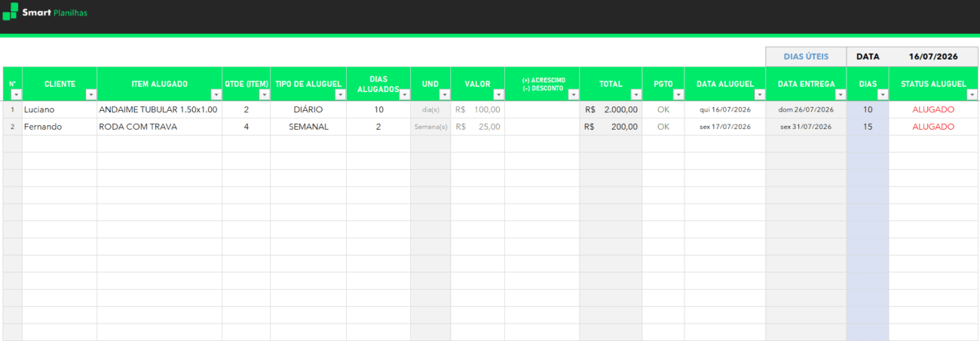Image resolution: width=980 pixels, height=341 pixels.
Task: Click the DIAS ÚTEIS button
Action: (x=806, y=57)
